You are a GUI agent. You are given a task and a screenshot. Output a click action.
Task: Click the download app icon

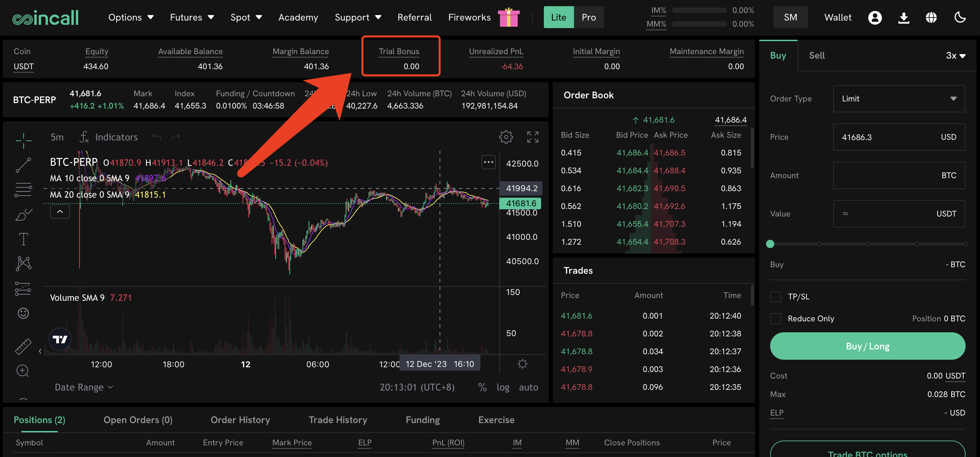click(904, 17)
